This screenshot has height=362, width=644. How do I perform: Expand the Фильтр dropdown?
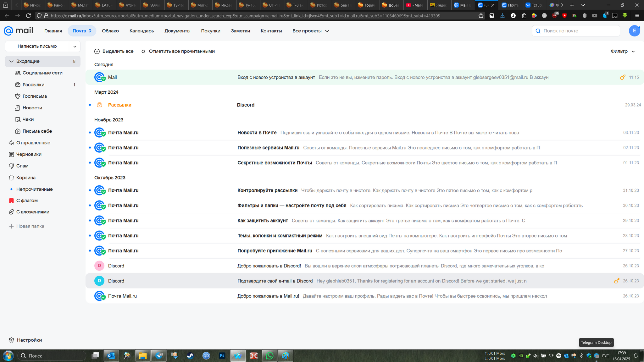(x=623, y=51)
